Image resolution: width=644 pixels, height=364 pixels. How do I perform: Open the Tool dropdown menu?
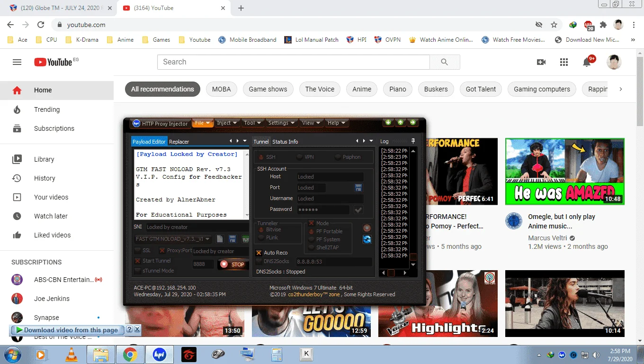(252, 123)
